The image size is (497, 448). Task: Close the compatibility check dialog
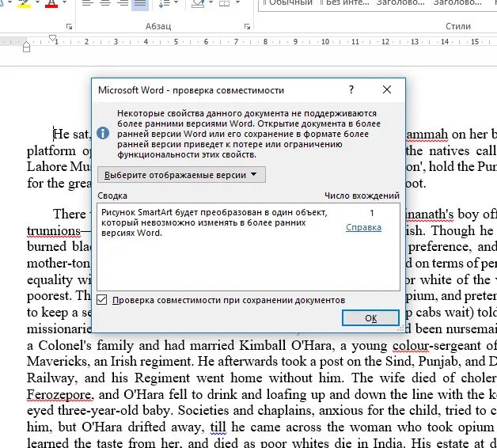[x=387, y=89]
